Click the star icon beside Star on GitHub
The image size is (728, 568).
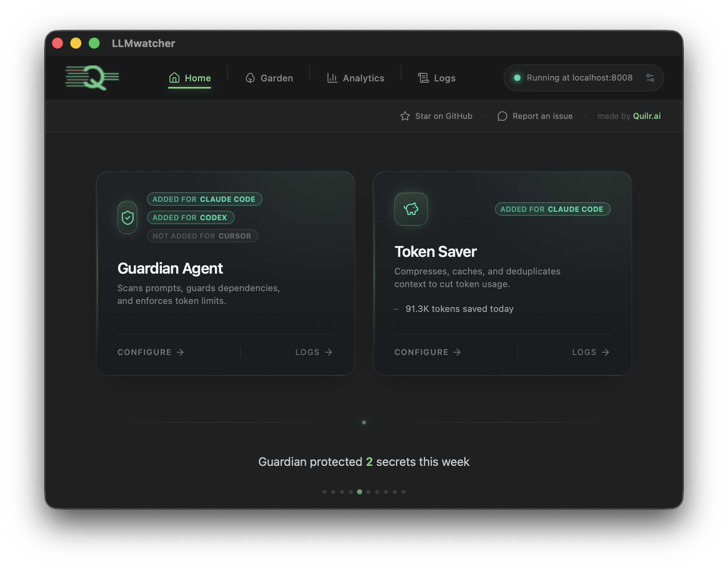point(405,116)
